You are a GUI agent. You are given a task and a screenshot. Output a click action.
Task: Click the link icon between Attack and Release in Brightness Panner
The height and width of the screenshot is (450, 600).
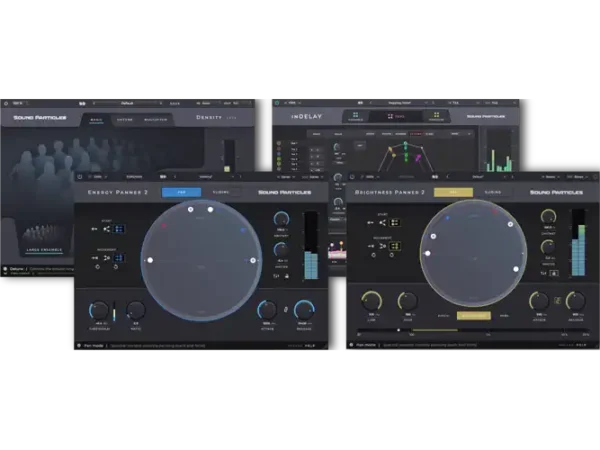558,301
